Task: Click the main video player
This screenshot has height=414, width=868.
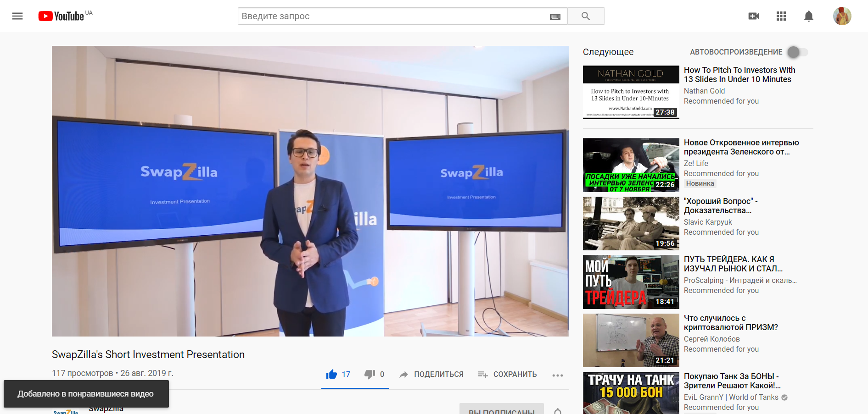Action: click(x=310, y=191)
